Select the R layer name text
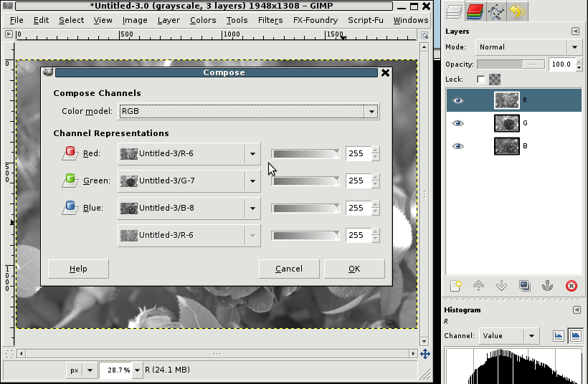 click(x=525, y=100)
